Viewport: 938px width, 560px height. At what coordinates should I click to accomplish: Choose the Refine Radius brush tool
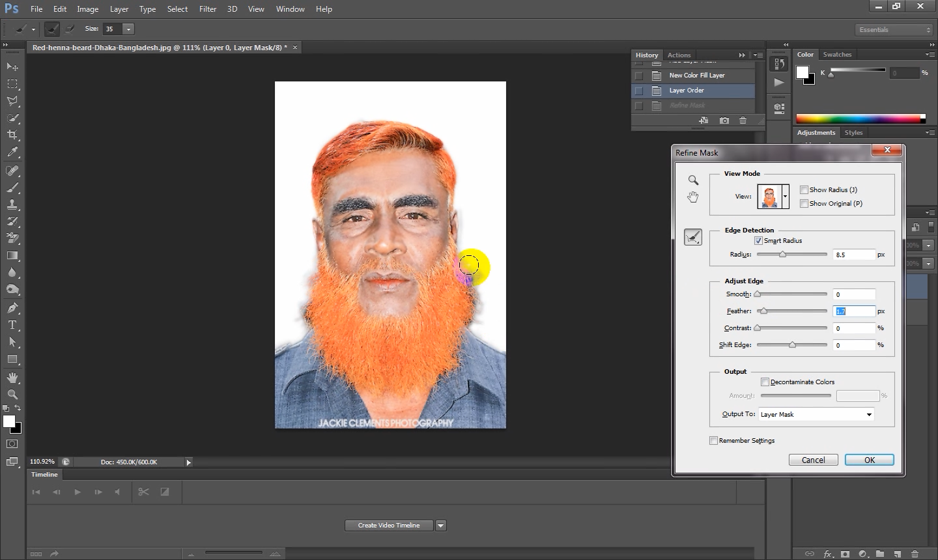point(693,237)
